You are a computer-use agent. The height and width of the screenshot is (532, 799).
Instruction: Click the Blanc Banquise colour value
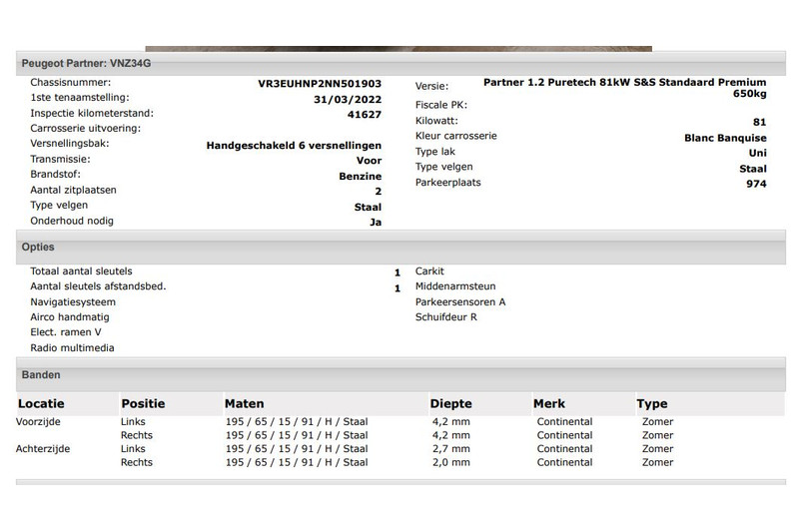point(725,138)
